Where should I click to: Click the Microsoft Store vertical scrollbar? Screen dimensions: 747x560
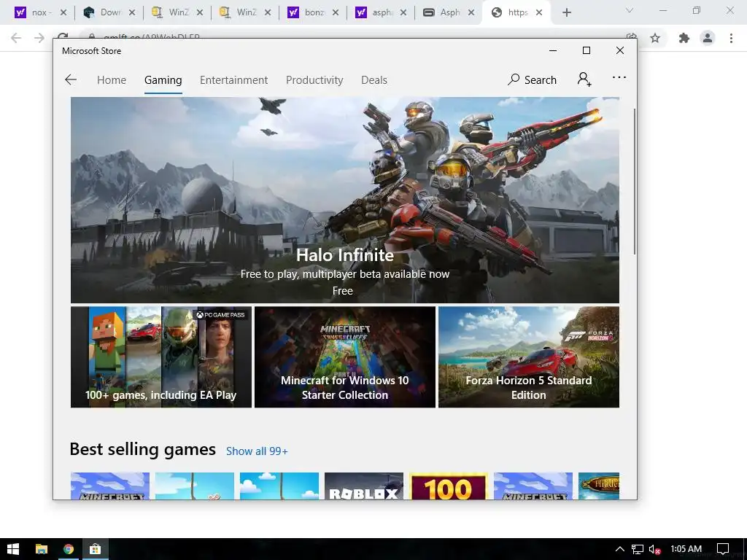coord(635,181)
